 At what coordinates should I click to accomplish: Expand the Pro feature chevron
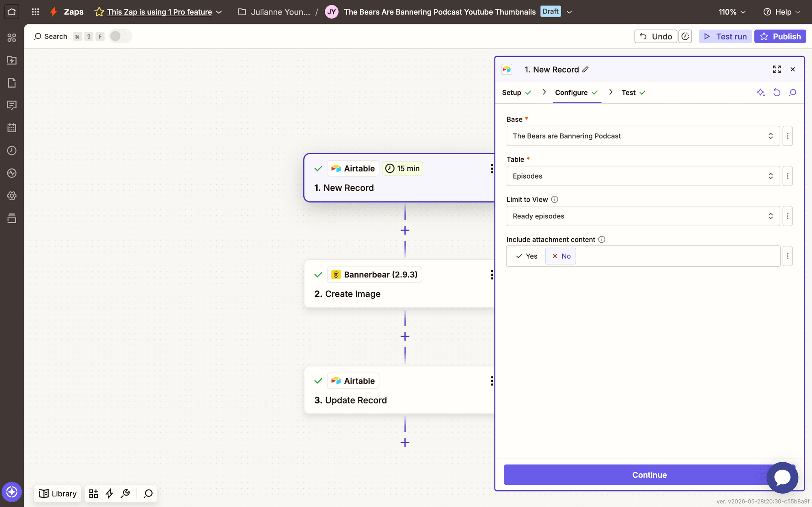point(219,12)
